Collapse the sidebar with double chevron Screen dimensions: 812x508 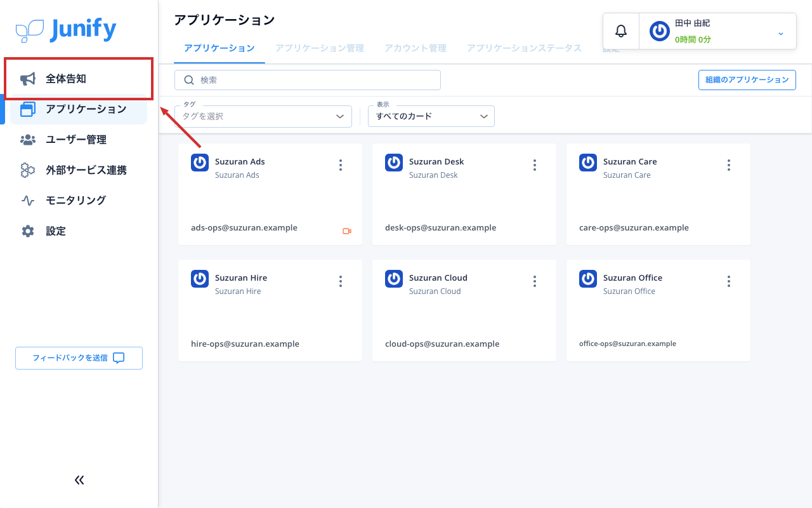[79, 480]
